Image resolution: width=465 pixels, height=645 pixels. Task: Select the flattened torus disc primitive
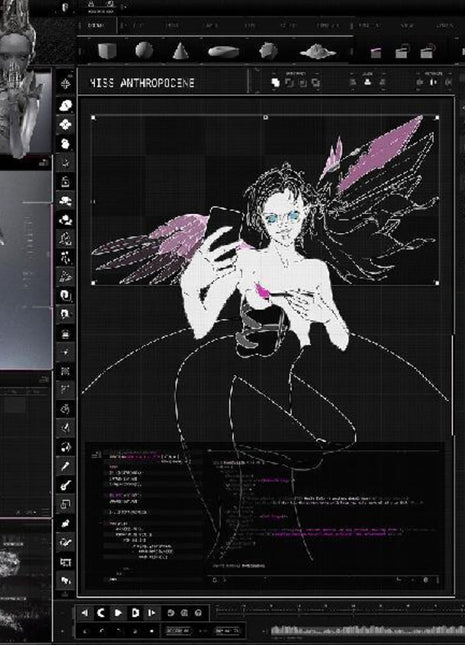[223, 52]
